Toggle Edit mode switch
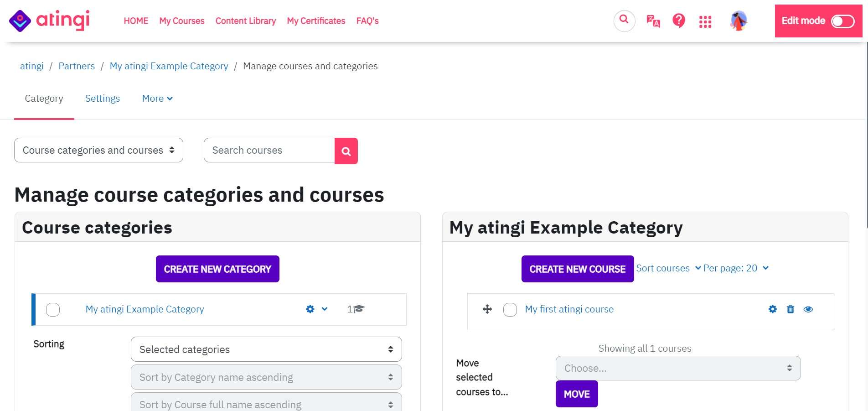 click(x=842, y=21)
